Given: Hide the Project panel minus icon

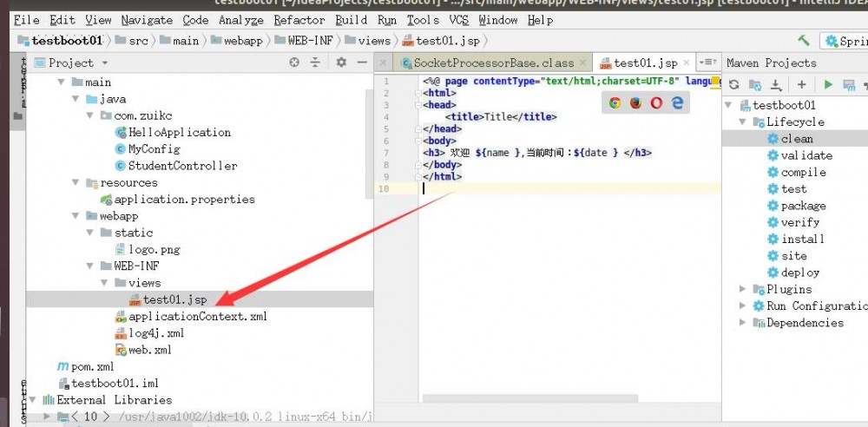Looking at the screenshot, I should [x=362, y=62].
